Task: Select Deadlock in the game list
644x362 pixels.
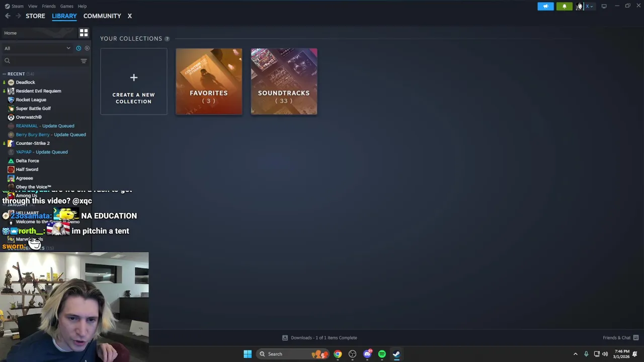Action: point(25,82)
